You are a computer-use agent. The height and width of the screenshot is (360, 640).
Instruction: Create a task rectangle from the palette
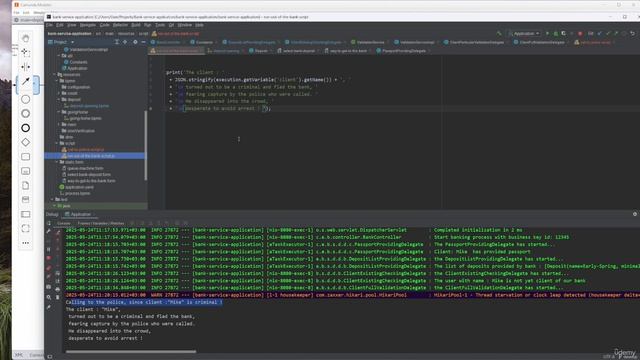[x=25, y=157]
